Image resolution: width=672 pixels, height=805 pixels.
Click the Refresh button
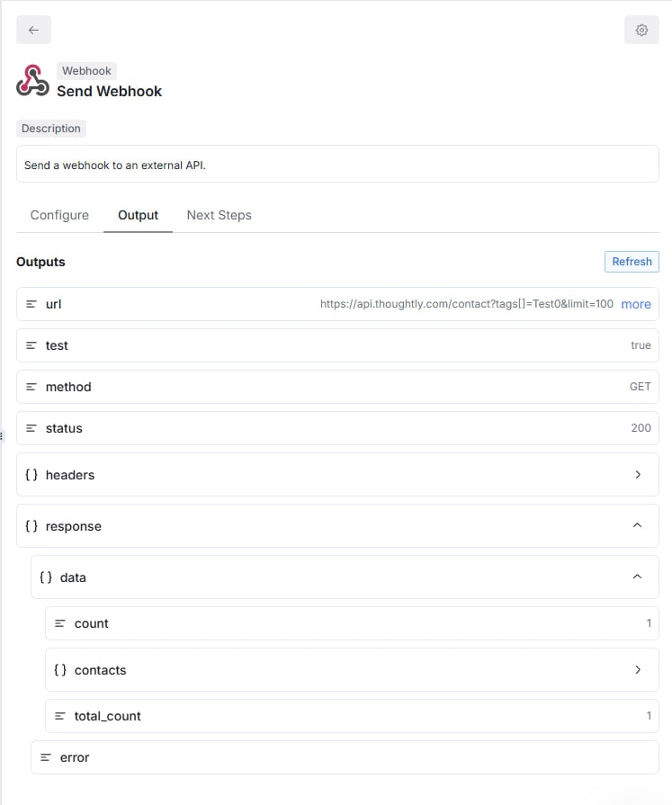[x=632, y=262]
